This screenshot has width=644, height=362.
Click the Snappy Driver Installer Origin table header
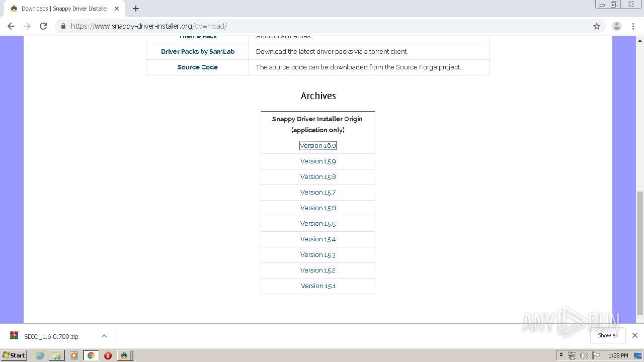pyautogui.click(x=317, y=124)
